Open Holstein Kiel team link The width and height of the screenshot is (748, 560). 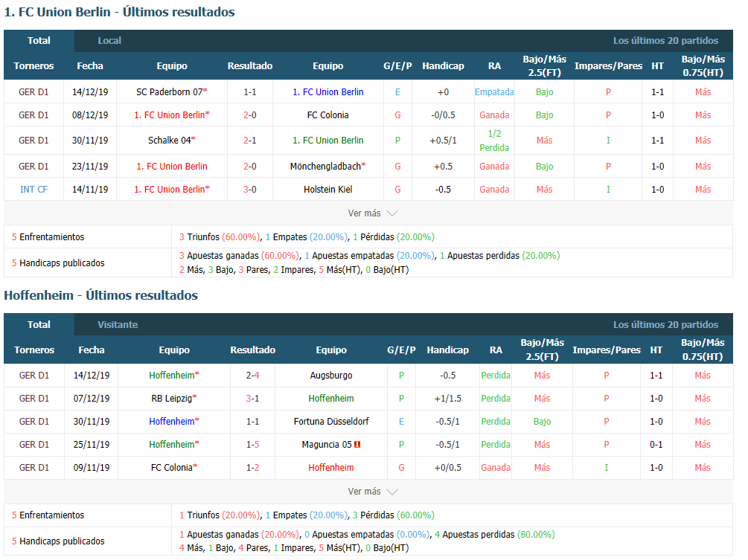point(327,189)
